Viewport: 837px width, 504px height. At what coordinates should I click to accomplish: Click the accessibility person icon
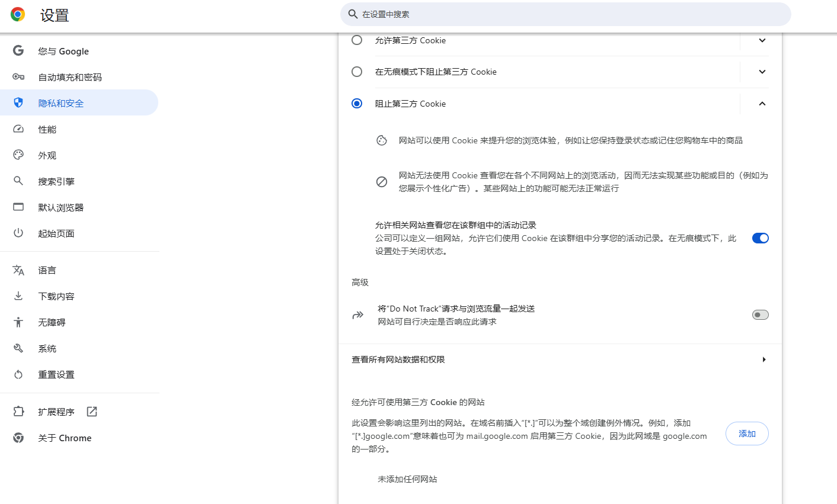(18, 322)
